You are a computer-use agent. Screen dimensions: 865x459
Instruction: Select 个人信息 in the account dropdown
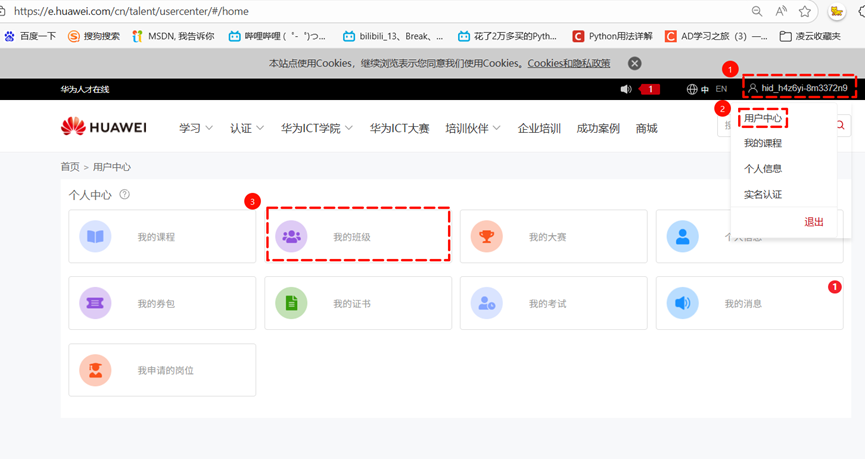click(x=763, y=168)
